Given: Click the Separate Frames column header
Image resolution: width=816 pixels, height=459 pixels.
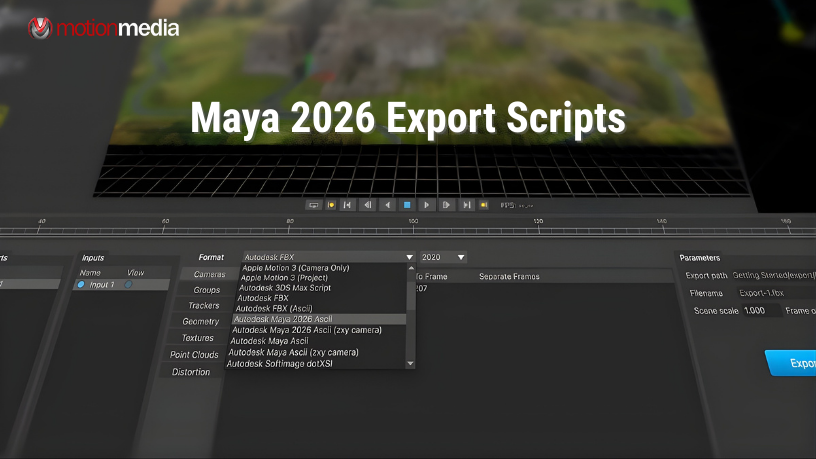Looking at the screenshot, I should (509, 276).
